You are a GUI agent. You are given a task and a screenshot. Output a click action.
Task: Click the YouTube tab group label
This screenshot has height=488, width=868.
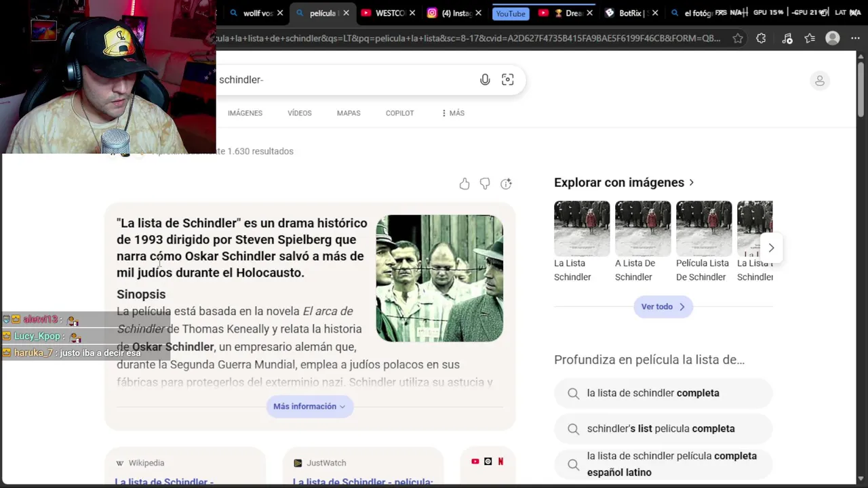(x=510, y=14)
